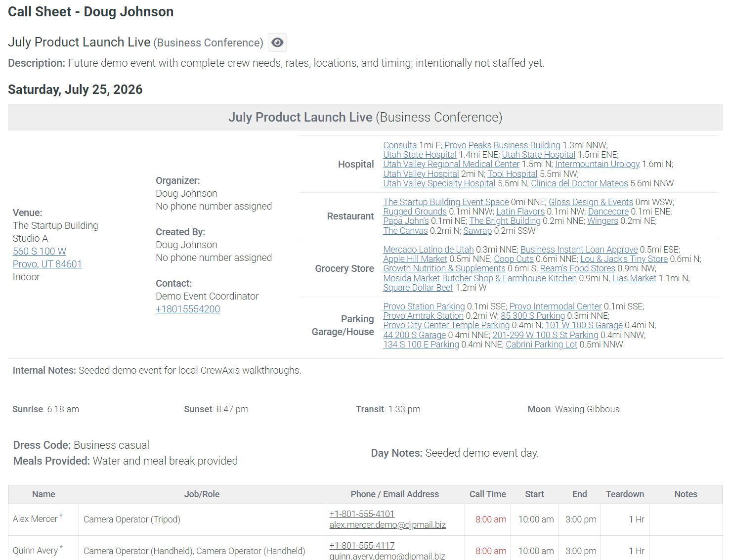Open the Utah Valley Hospital link
Screen dimensions: 730x560
(x=421, y=174)
